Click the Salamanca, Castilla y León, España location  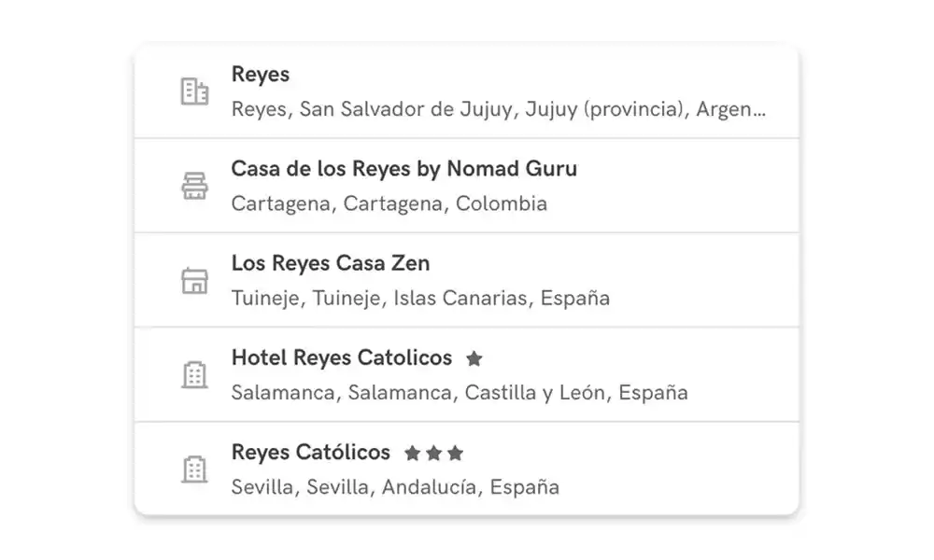tap(459, 393)
